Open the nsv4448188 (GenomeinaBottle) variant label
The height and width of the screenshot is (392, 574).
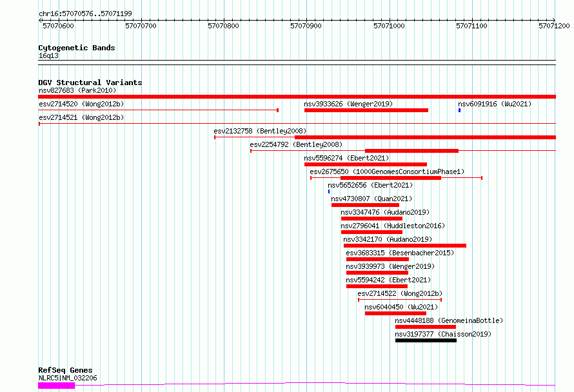pyautogui.click(x=449, y=320)
